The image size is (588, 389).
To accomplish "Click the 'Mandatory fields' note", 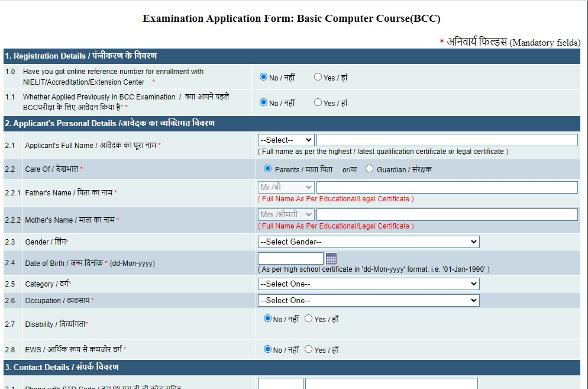I will click(510, 41).
